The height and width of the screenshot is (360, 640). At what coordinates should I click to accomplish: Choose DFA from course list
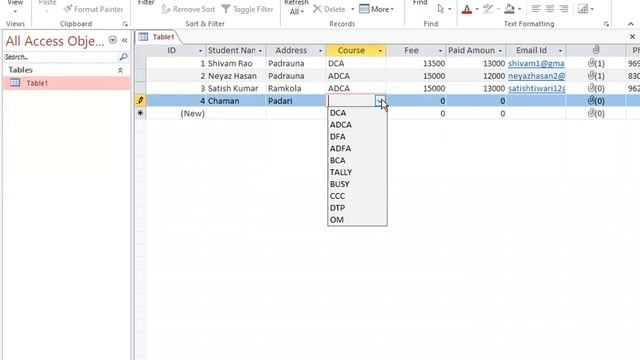[x=357, y=136]
